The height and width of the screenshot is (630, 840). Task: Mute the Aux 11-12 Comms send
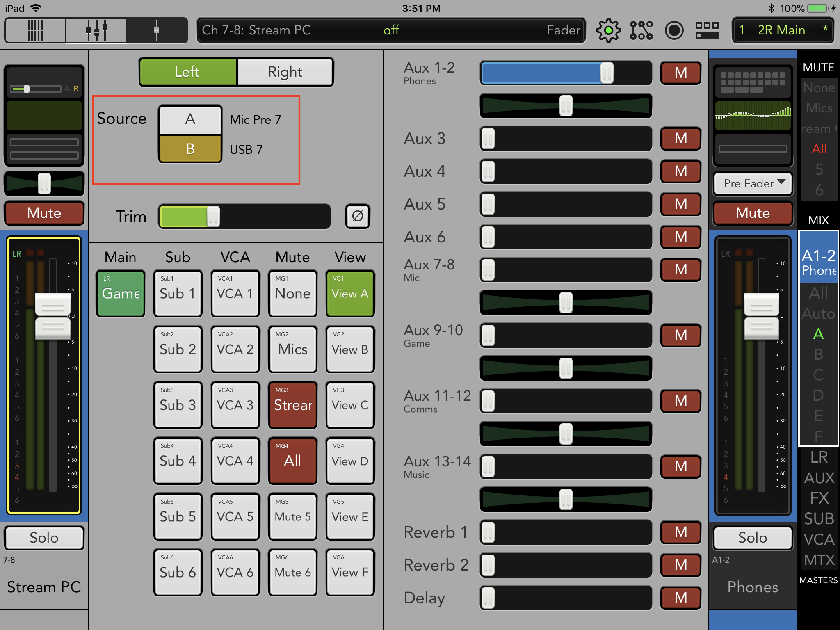pos(680,401)
